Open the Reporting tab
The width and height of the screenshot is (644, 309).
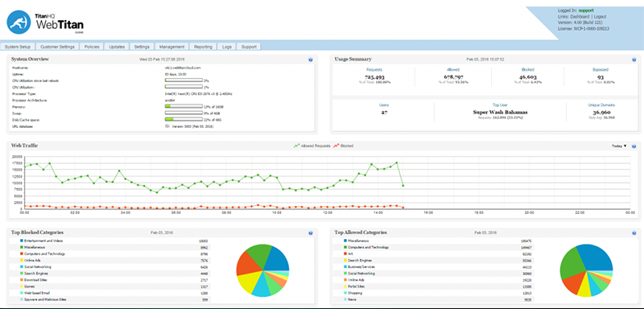(x=203, y=47)
